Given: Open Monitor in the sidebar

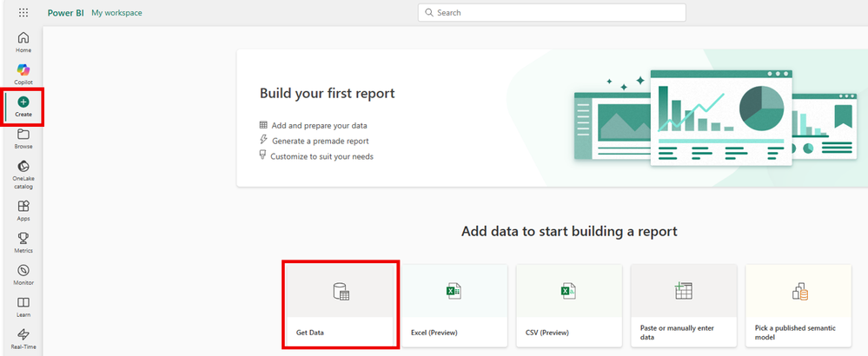Looking at the screenshot, I should pos(23,274).
